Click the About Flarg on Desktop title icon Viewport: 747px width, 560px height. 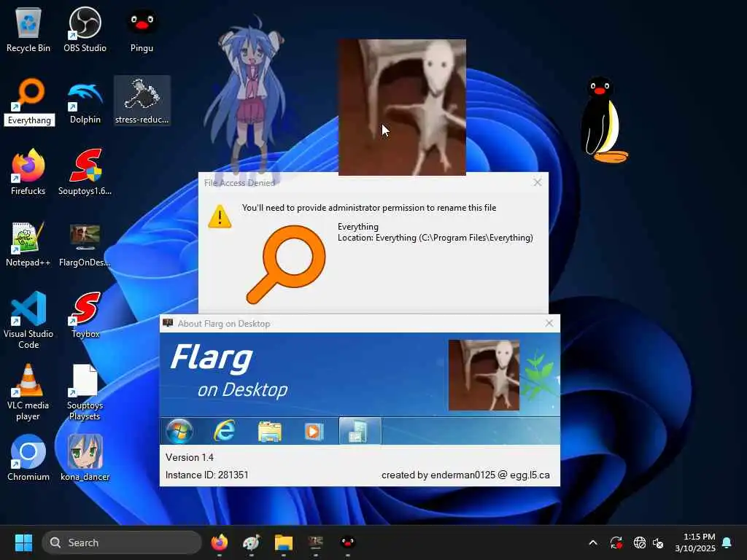168,323
